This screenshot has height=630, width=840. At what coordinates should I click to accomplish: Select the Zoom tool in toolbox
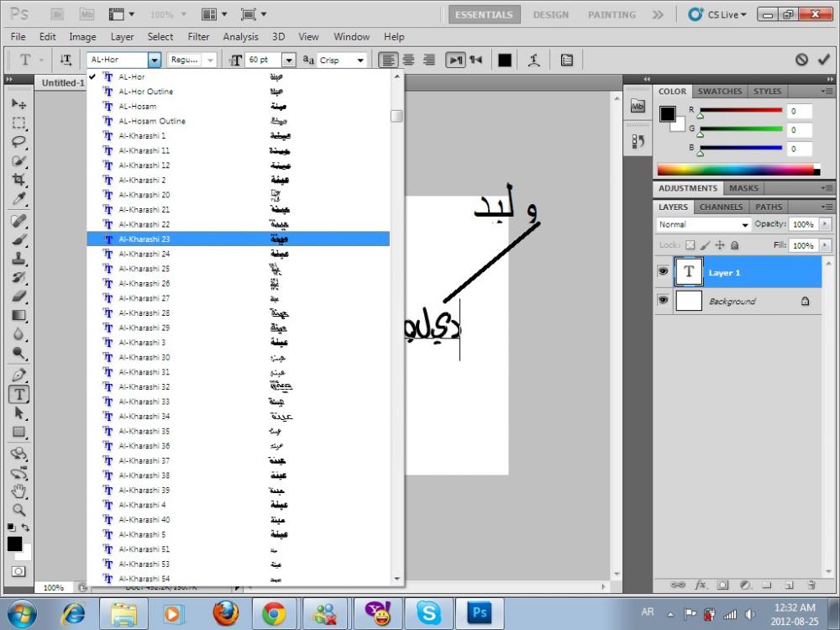[18, 510]
